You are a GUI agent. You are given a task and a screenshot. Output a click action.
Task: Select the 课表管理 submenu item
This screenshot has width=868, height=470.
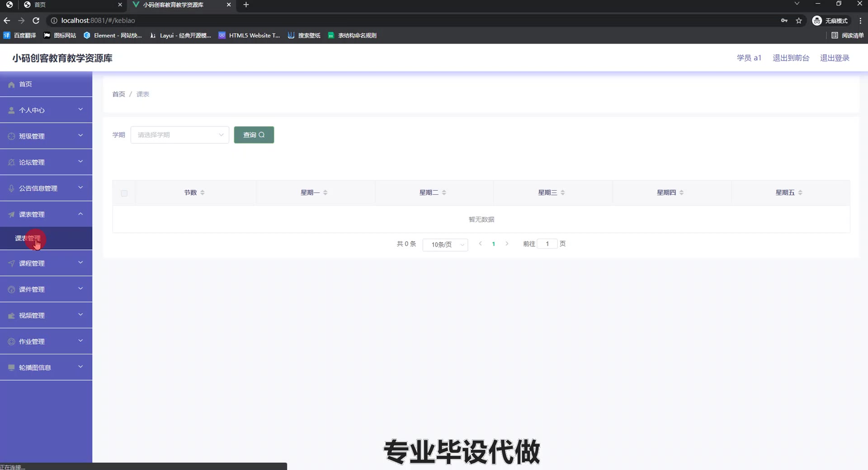coord(46,238)
